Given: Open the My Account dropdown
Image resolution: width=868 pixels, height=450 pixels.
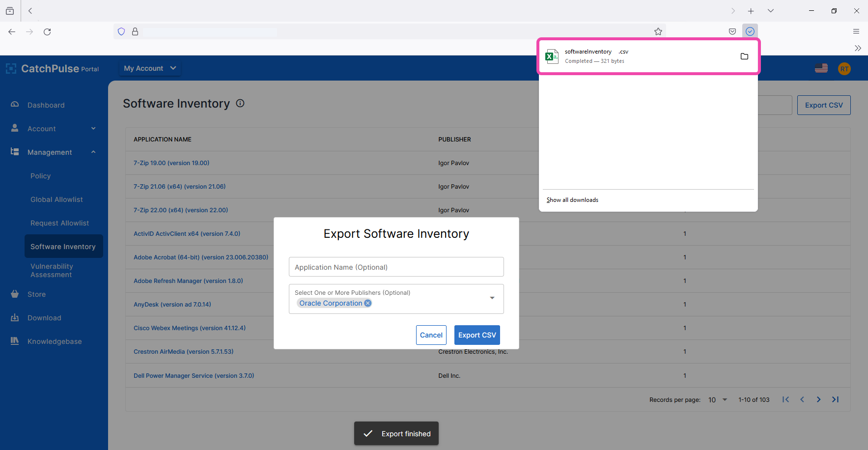Looking at the screenshot, I should point(150,68).
